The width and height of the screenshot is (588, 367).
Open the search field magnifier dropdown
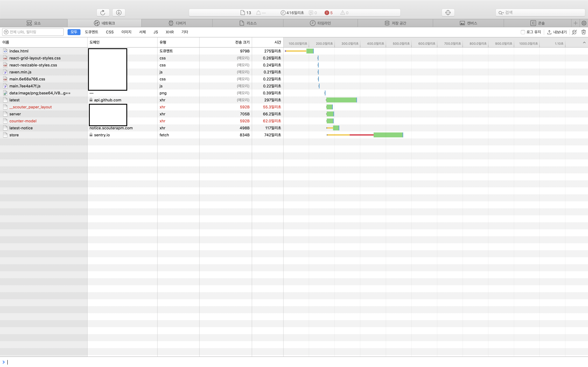501,13
